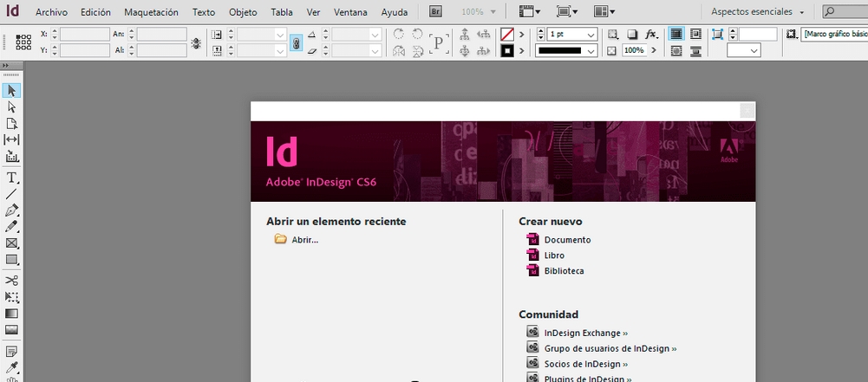Click the search field in app bar
This screenshot has height=382, width=868.
coord(845,11)
